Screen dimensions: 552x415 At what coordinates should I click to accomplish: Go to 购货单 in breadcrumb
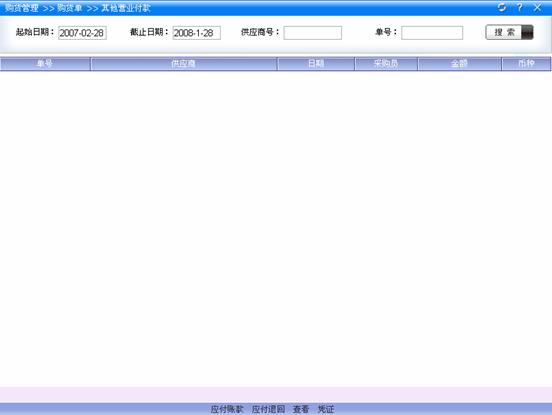(69, 8)
